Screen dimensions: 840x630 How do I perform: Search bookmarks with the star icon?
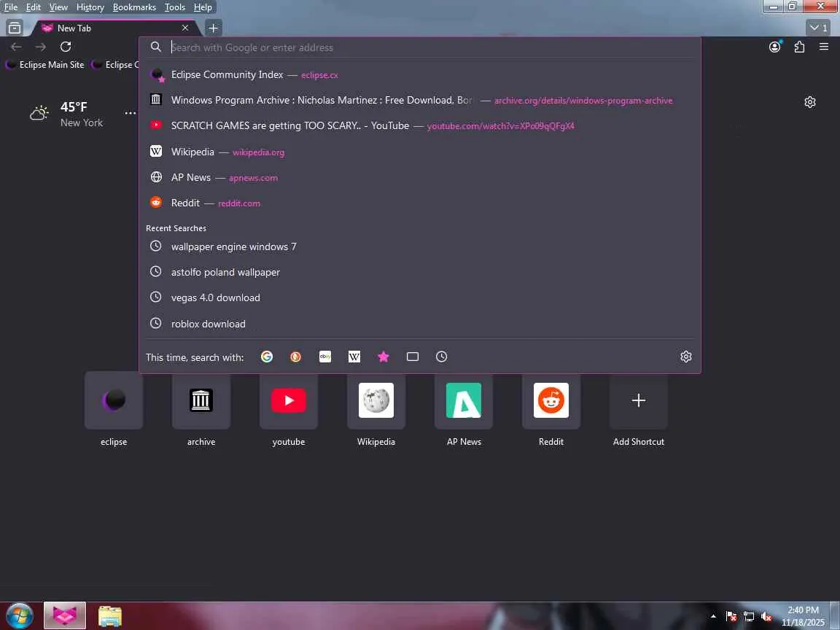coord(384,357)
